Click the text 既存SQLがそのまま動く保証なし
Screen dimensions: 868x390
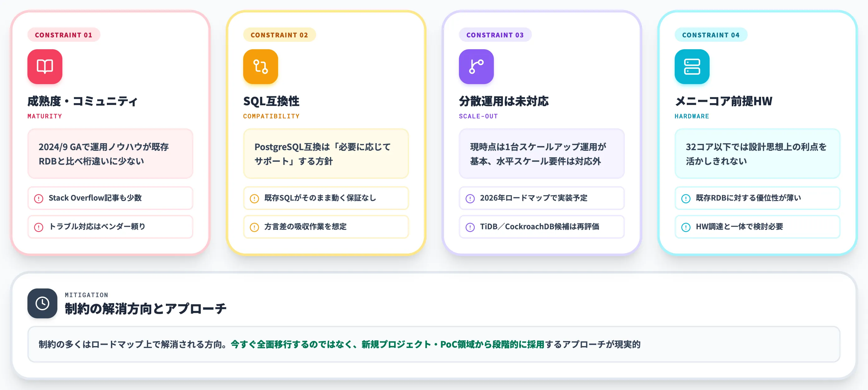320,198
